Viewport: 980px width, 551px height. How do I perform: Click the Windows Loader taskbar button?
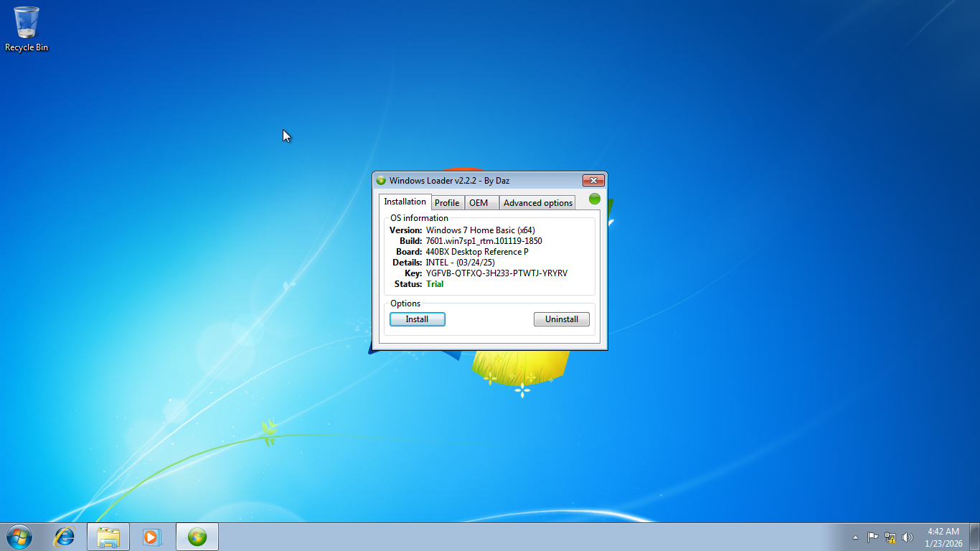(x=197, y=537)
